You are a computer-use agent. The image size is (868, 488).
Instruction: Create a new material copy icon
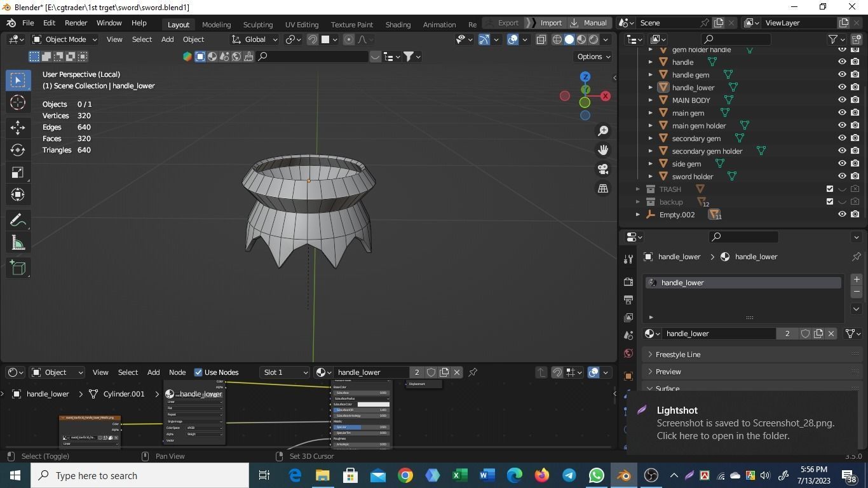pos(818,334)
